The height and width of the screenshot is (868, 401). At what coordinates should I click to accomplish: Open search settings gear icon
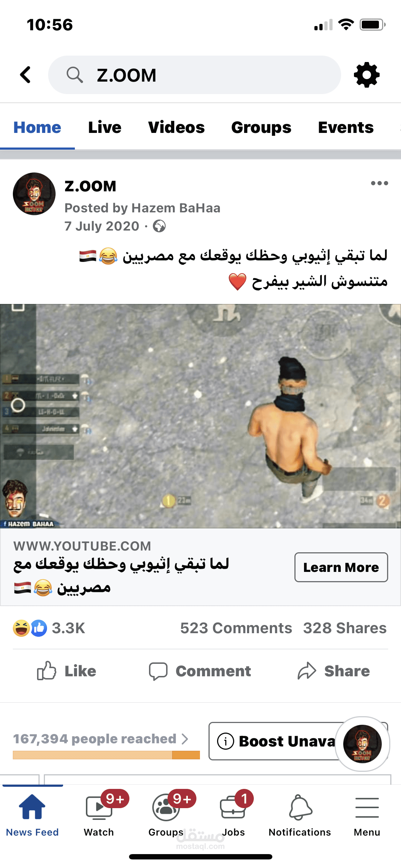(366, 75)
